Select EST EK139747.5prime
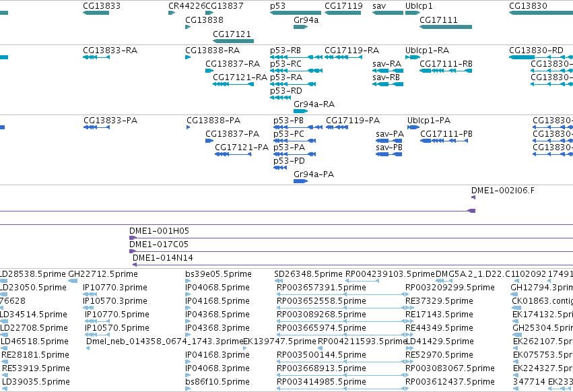The width and height of the screenshot is (573, 392). click(x=279, y=341)
